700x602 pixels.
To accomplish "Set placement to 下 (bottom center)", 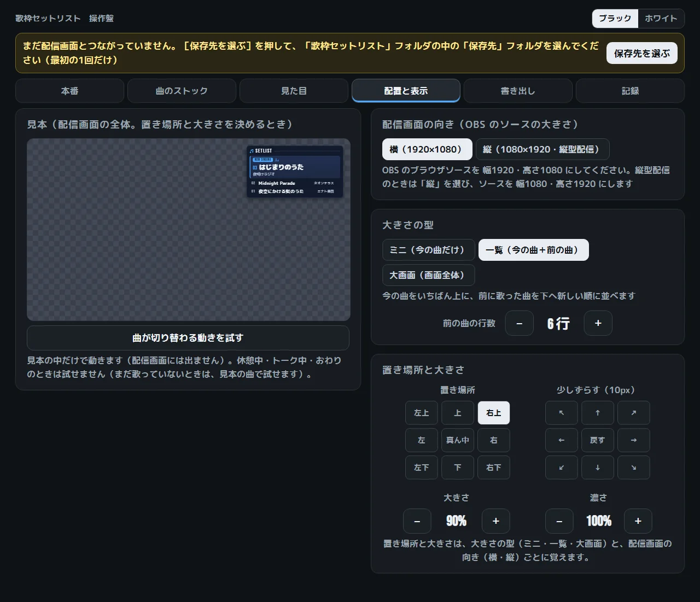I will tap(457, 467).
